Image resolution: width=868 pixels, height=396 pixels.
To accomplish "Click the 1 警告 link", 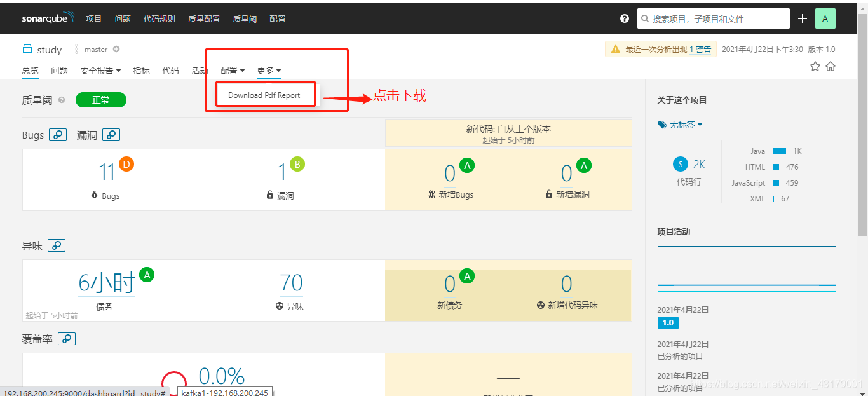I will pos(700,49).
